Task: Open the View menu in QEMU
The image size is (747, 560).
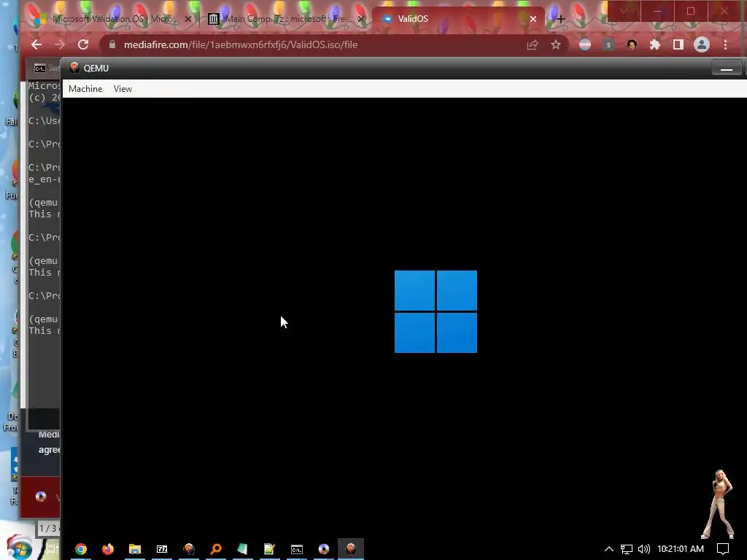Action: pyautogui.click(x=123, y=89)
